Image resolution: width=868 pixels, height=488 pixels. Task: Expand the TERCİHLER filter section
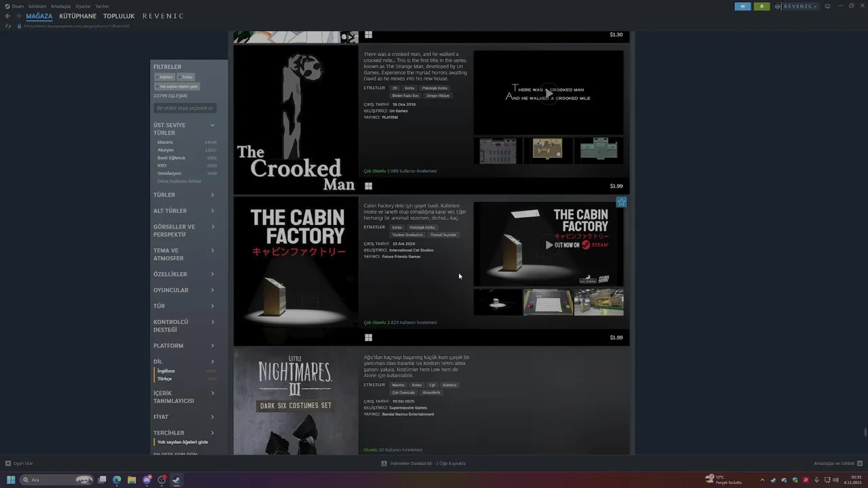coord(184,432)
